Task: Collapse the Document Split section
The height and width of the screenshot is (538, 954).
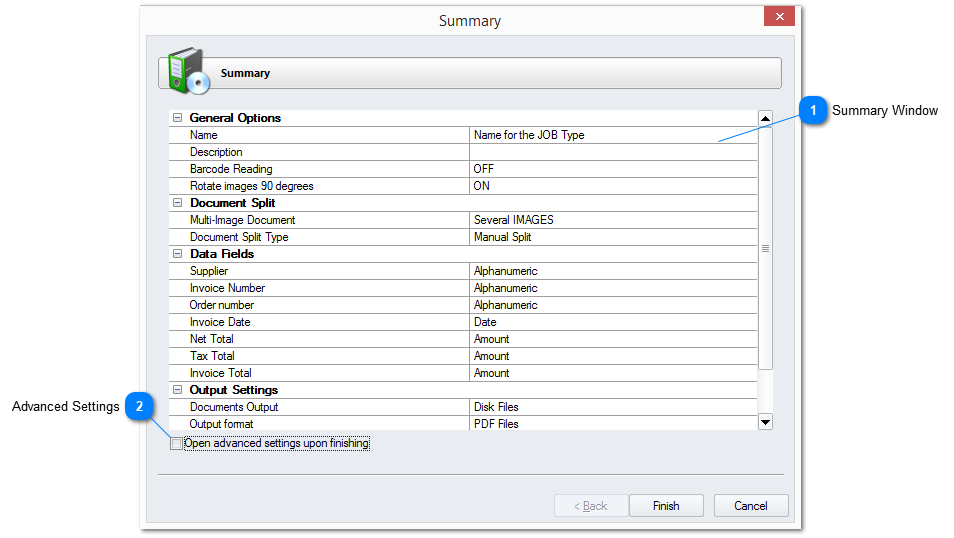Action: [178, 203]
